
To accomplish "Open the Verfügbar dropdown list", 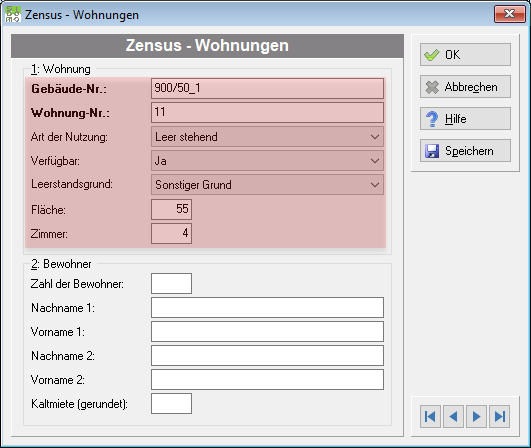I will click(375, 161).
